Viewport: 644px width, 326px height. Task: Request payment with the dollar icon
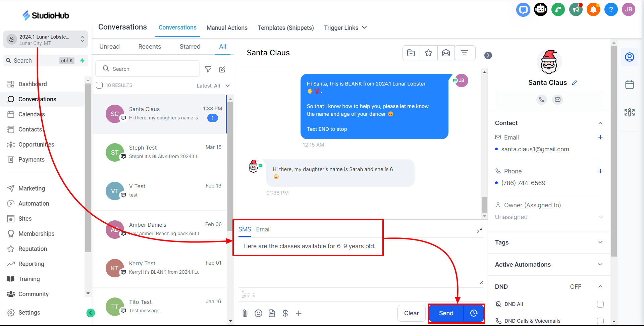click(x=285, y=313)
